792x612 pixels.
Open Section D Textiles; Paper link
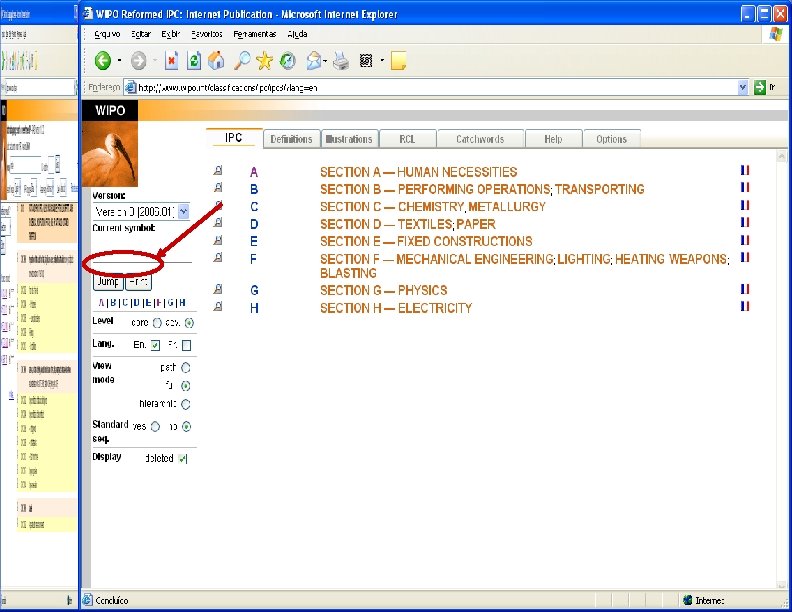407,224
